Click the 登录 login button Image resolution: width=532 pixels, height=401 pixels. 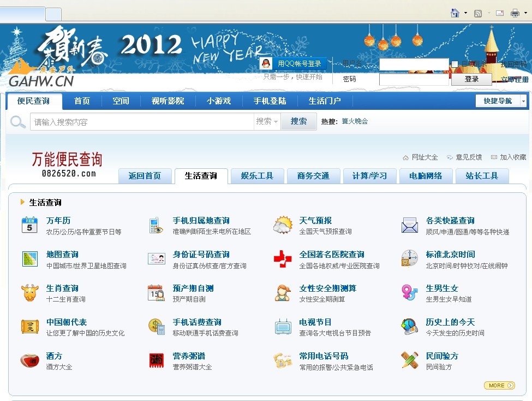click(x=471, y=79)
